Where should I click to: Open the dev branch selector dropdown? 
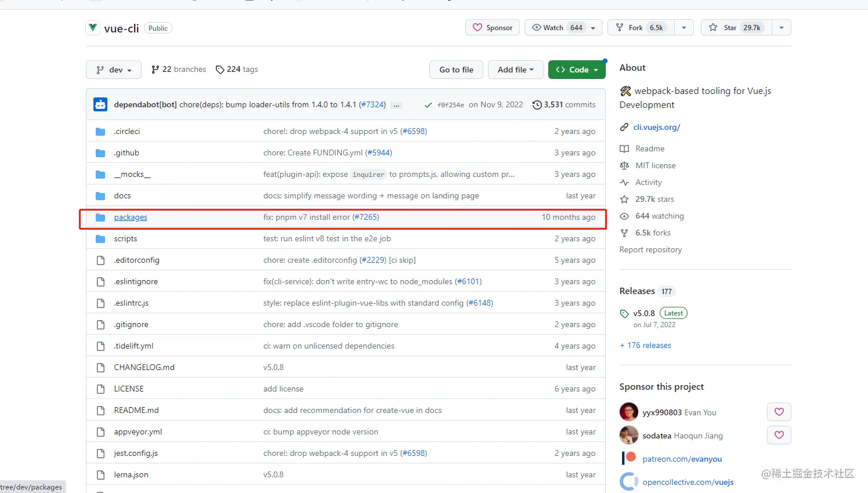click(x=114, y=70)
